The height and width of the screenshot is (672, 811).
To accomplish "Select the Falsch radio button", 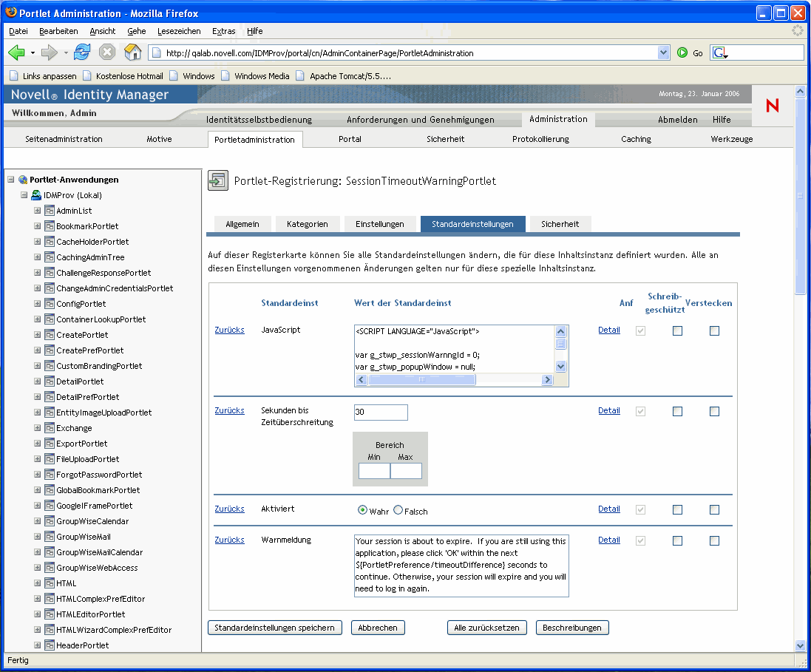I will coord(398,510).
